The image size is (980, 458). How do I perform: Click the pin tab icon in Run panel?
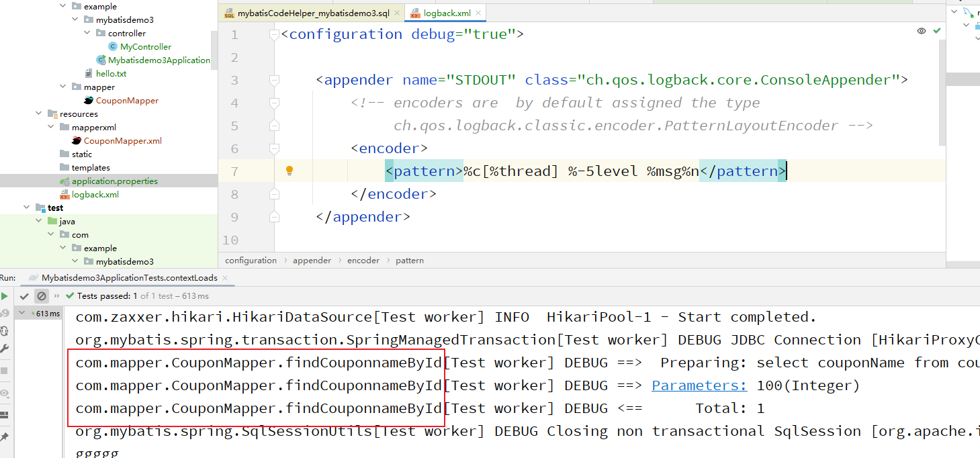(5, 437)
